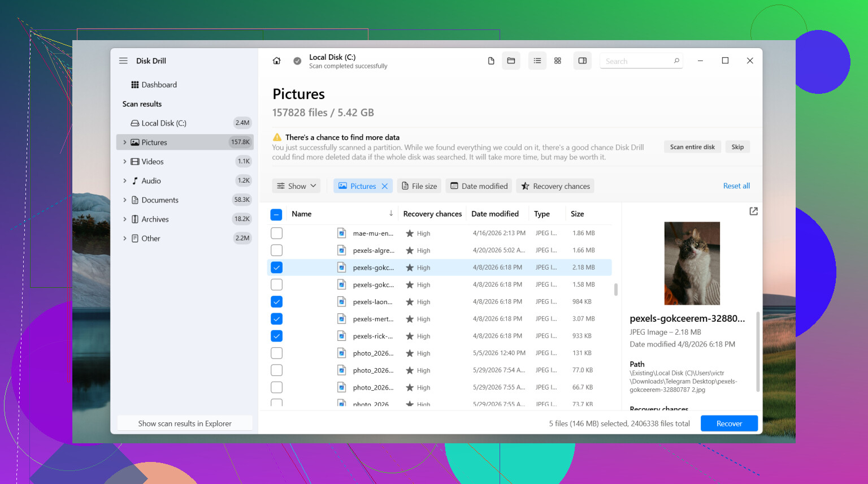The width and height of the screenshot is (868, 484).
Task: Open the Show dropdown filter
Action: [x=296, y=186]
